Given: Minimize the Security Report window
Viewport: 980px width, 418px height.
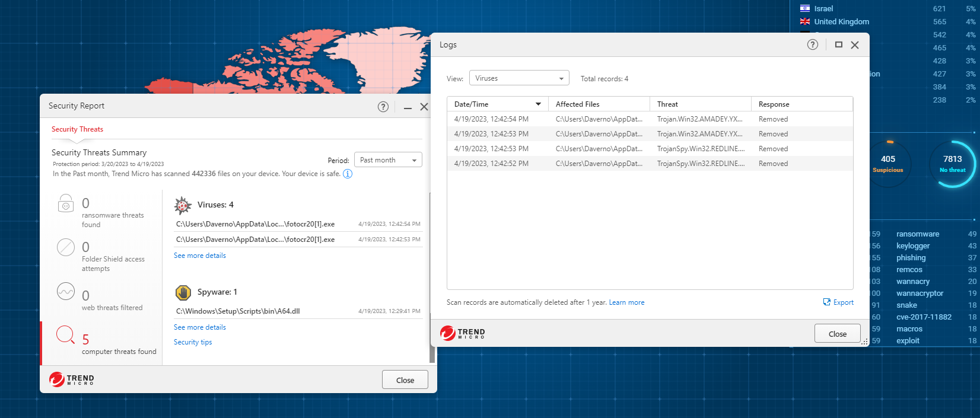Looking at the screenshot, I should click(x=408, y=107).
